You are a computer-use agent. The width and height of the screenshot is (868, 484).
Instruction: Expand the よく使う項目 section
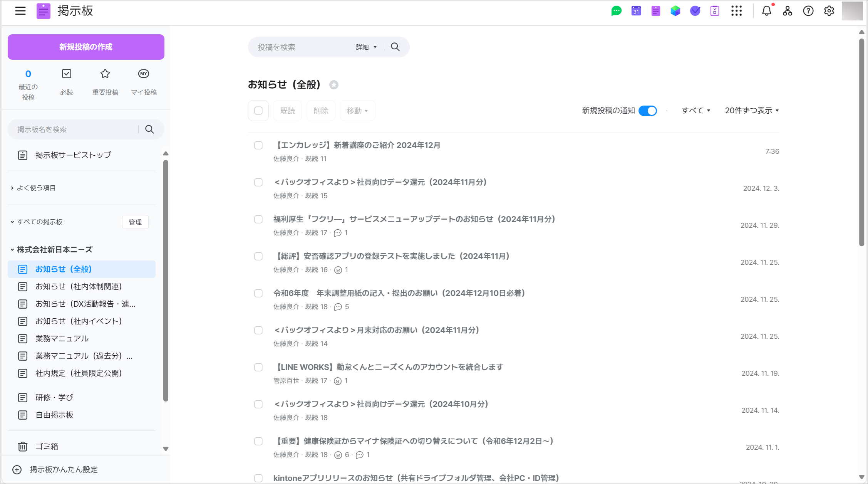(36, 188)
